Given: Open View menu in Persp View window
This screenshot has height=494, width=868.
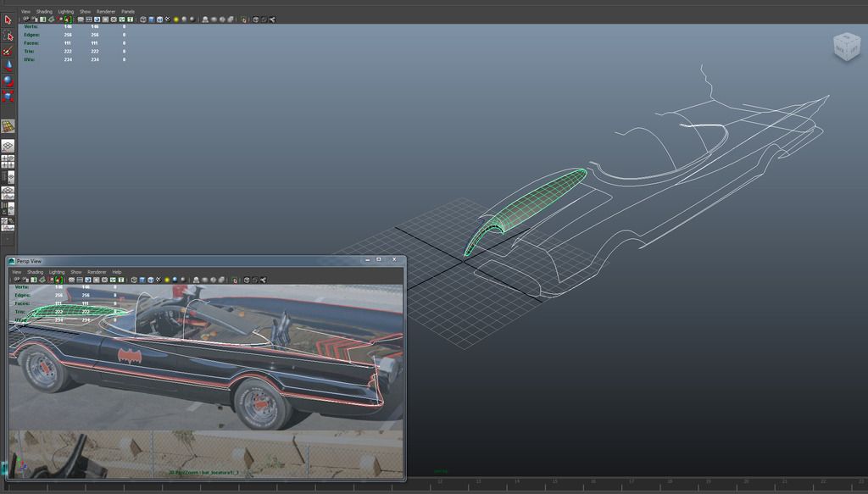Looking at the screenshot, I should coord(17,272).
